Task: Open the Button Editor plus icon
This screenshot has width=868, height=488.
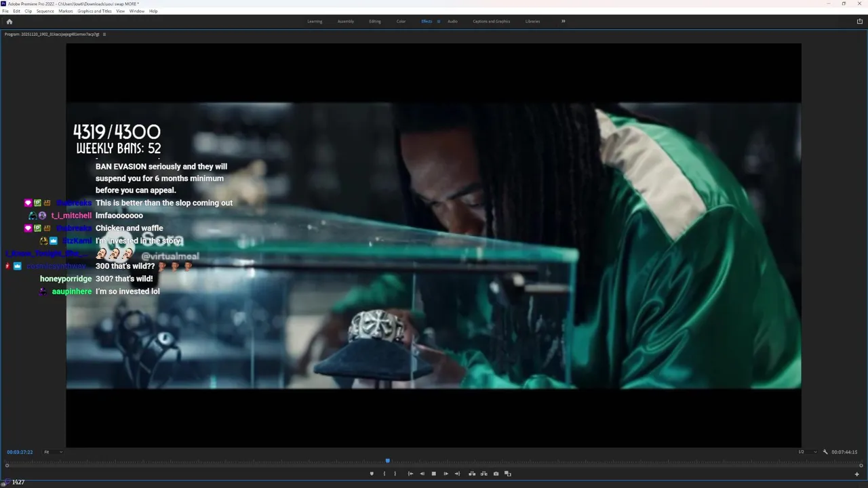Action: (857, 474)
